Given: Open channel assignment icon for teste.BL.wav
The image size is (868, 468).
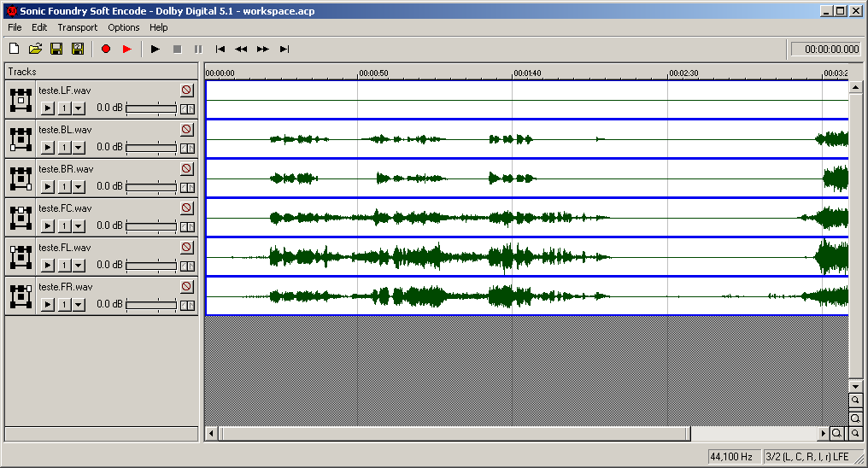Looking at the screenshot, I should [x=21, y=139].
